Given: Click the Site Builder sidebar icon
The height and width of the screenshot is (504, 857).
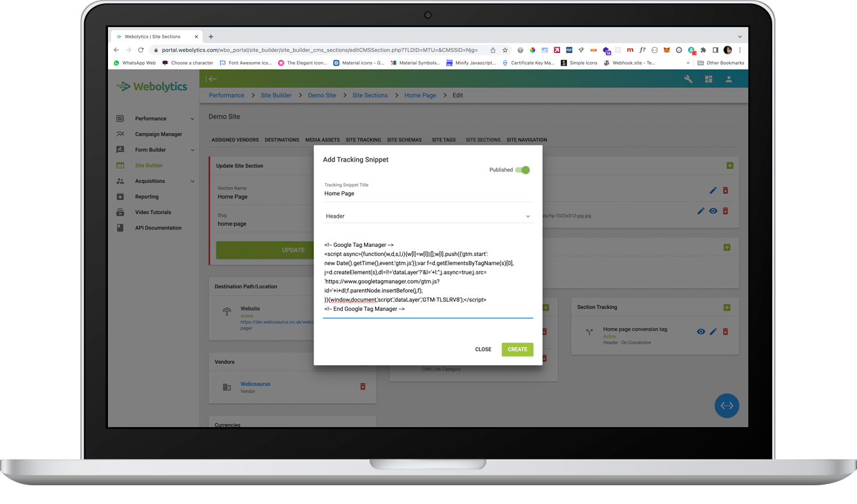Looking at the screenshot, I should pos(120,165).
